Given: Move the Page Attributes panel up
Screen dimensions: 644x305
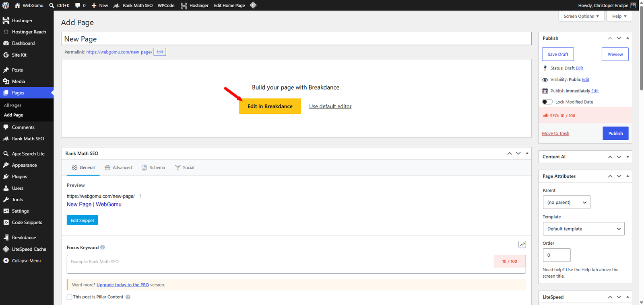Looking at the screenshot, I should click(610, 176).
